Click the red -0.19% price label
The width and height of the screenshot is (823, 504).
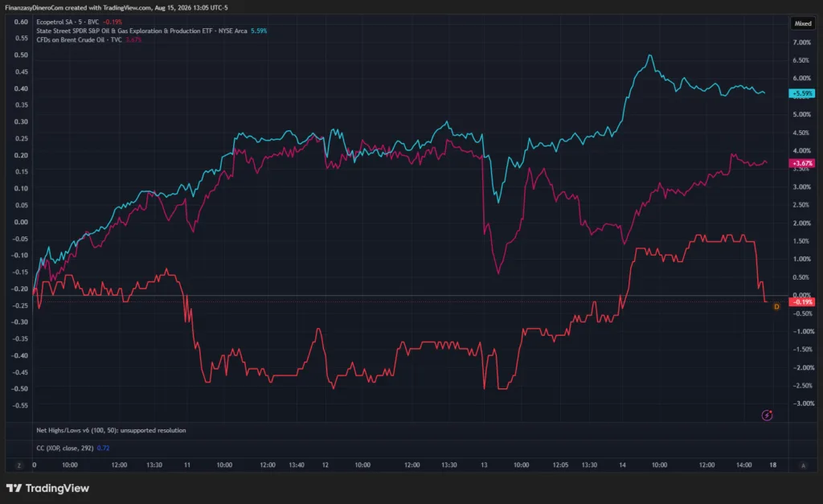pos(802,302)
